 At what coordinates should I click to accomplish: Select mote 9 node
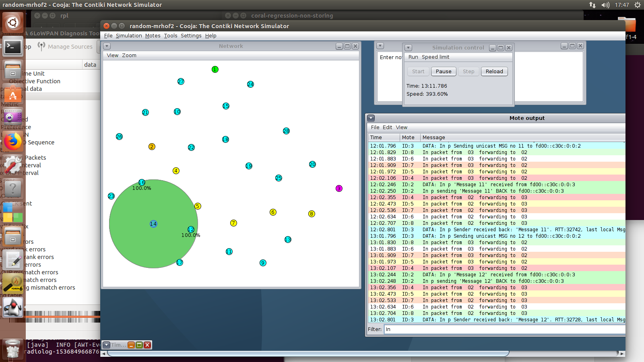263,263
